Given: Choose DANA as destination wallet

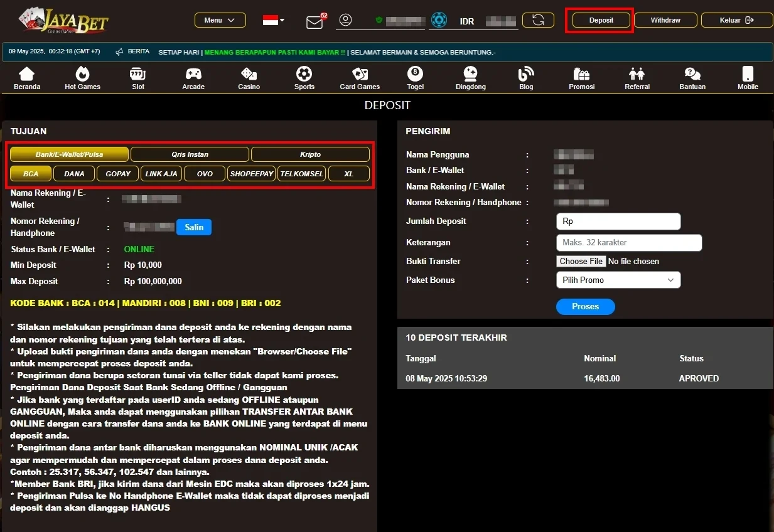Looking at the screenshot, I should click(x=74, y=174).
